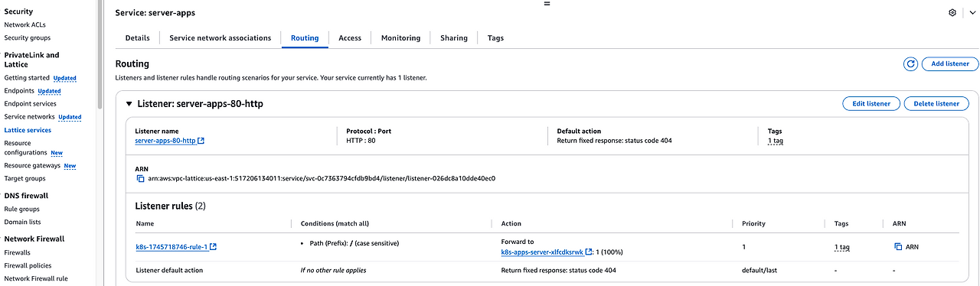Click the 1 tag link in the rule row

[x=841, y=247]
